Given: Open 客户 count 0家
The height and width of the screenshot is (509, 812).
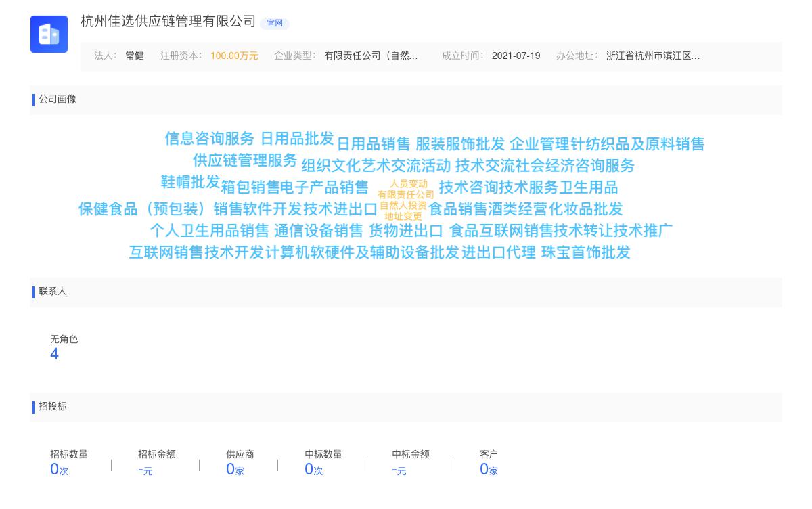Looking at the screenshot, I should click(489, 470).
